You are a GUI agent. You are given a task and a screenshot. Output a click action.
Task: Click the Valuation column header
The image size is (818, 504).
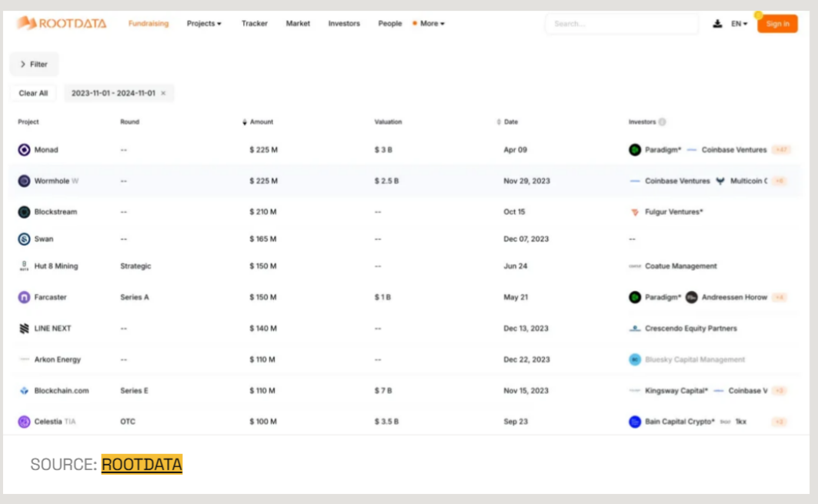click(388, 122)
